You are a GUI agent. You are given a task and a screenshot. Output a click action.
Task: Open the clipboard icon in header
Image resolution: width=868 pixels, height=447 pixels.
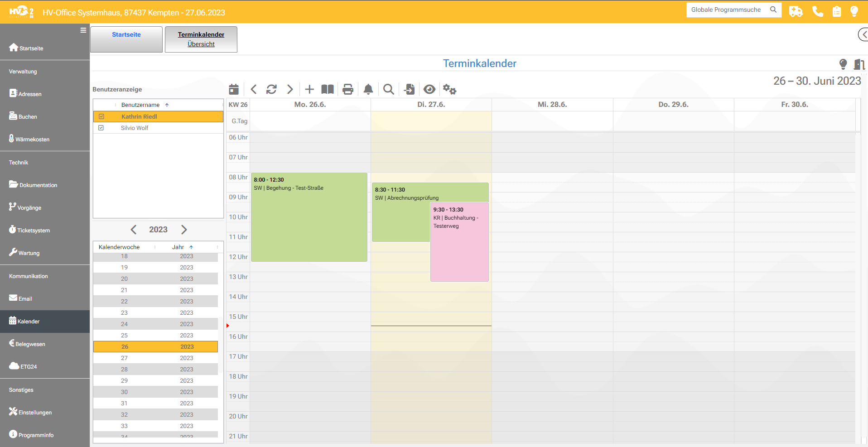(x=837, y=11)
